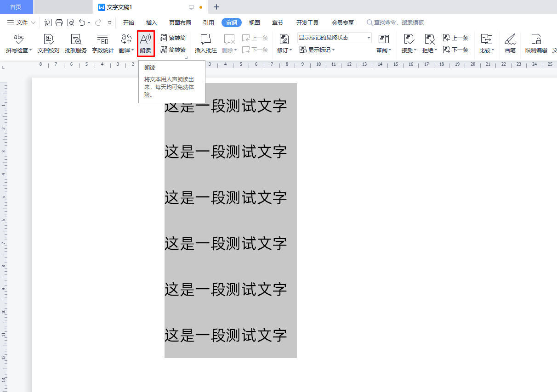Click the print icon in quick access toolbar
This screenshot has height=392, width=557.
coord(59,22)
